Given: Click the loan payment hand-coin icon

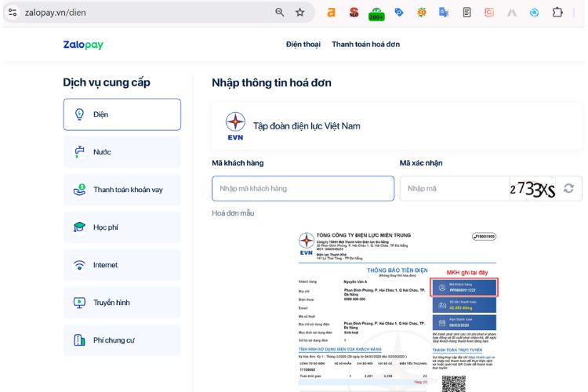Looking at the screenshot, I should point(79,190).
